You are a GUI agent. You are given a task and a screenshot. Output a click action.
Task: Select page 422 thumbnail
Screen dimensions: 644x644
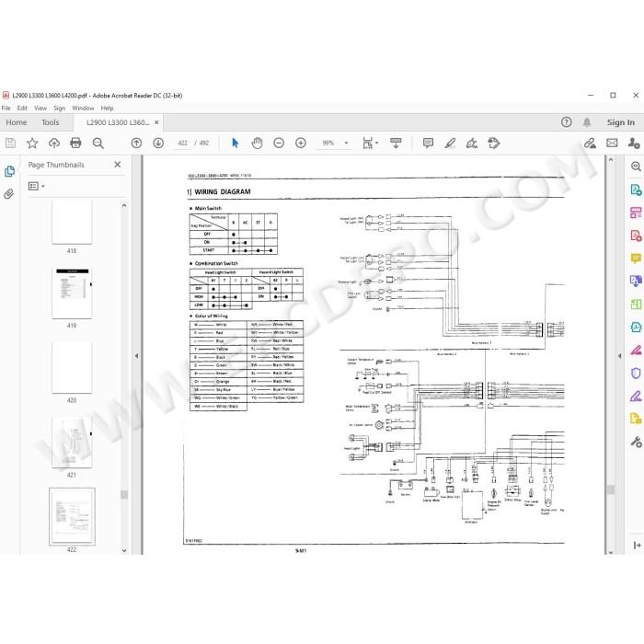pos(72,517)
